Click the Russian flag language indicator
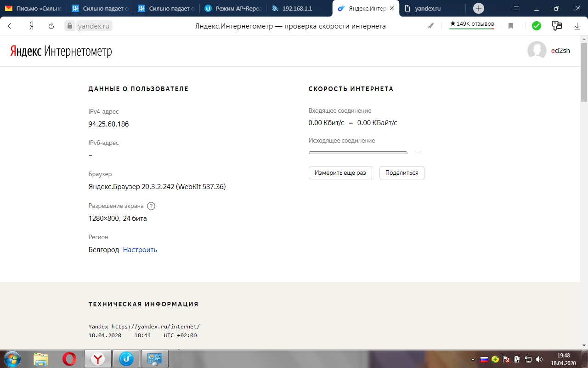The height and width of the screenshot is (368, 588). point(484,359)
